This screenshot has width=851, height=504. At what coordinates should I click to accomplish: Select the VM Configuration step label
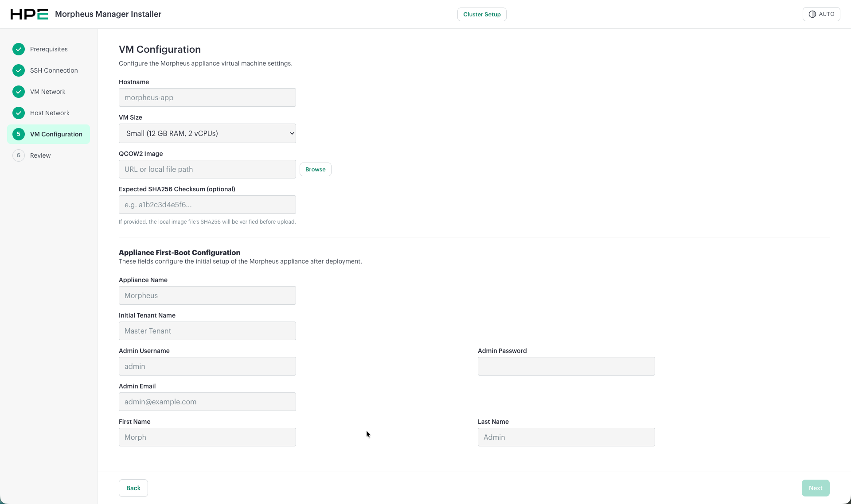click(56, 134)
